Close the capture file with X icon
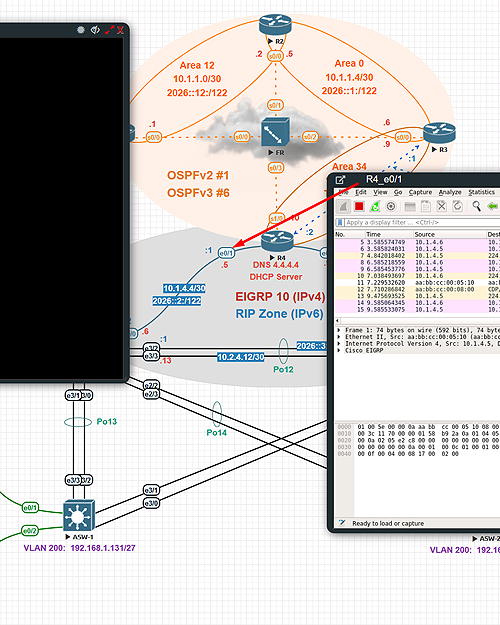500x625 pixels. pos(441,206)
